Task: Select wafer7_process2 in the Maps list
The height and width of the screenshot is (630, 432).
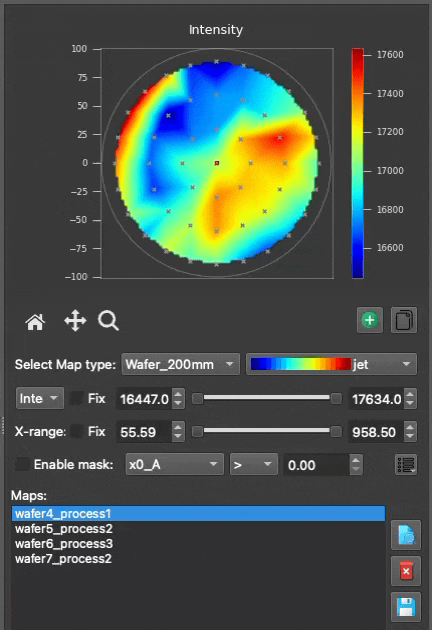Action: pos(63,559)
